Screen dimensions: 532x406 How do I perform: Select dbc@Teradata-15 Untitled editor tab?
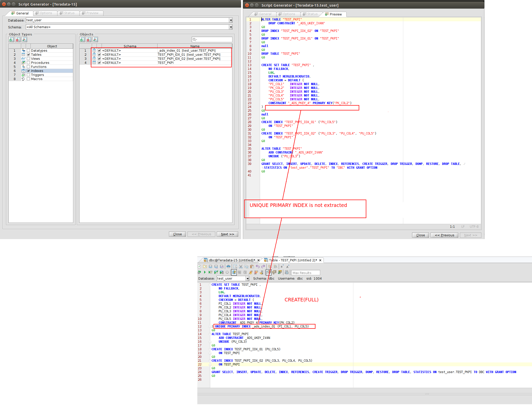click(231, 260)
